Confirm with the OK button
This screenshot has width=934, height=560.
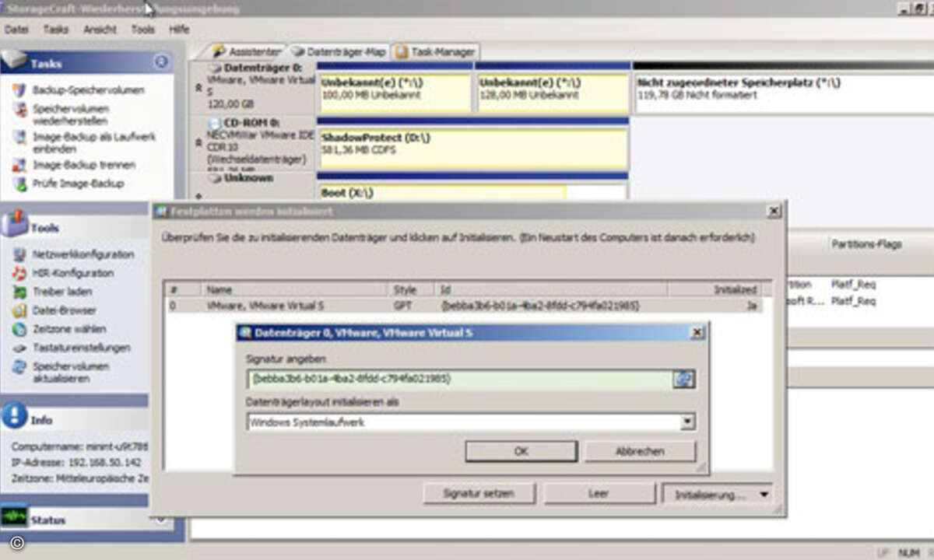tap(521, 451)
